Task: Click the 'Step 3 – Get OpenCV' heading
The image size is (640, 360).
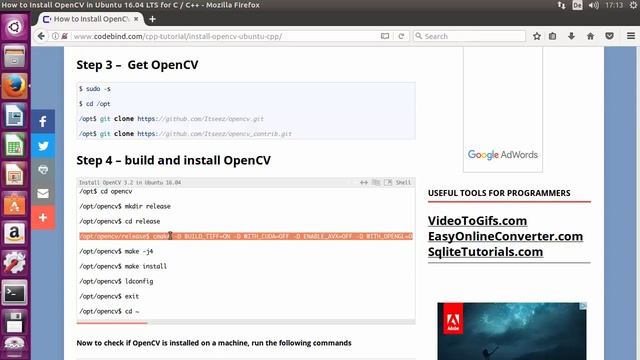Action: [137, 65]
